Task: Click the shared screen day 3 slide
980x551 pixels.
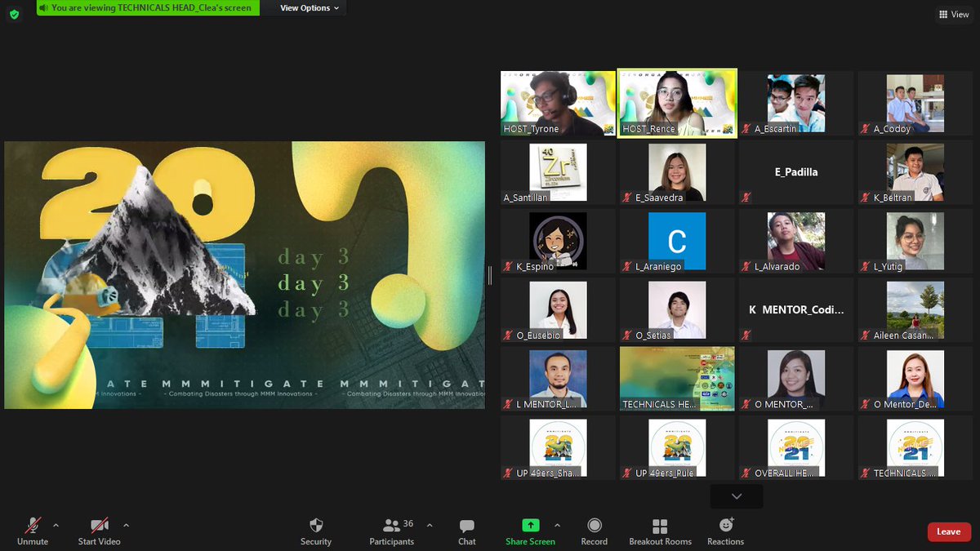Action: coord(245,275)
